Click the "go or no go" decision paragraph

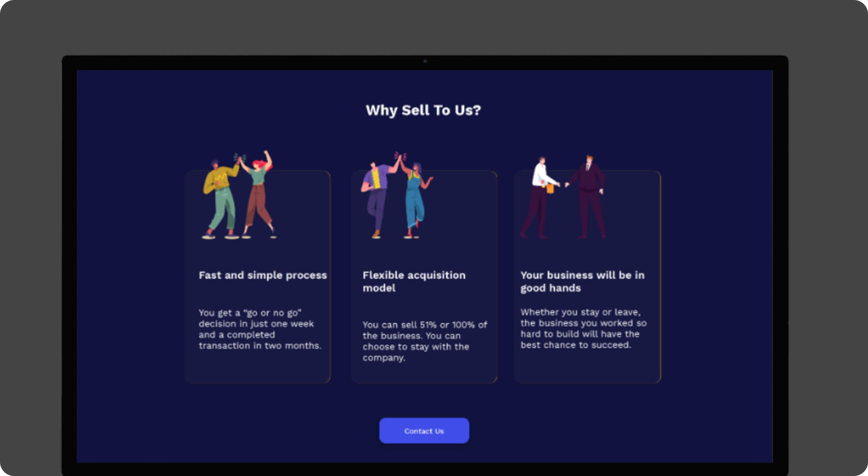pos(260,329)
